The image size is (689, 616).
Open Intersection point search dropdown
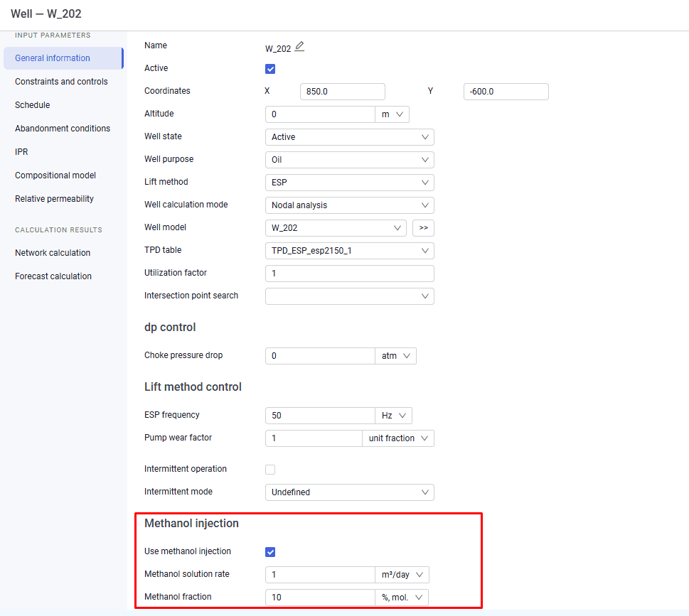pyautogui.click(x=349, y=296)
